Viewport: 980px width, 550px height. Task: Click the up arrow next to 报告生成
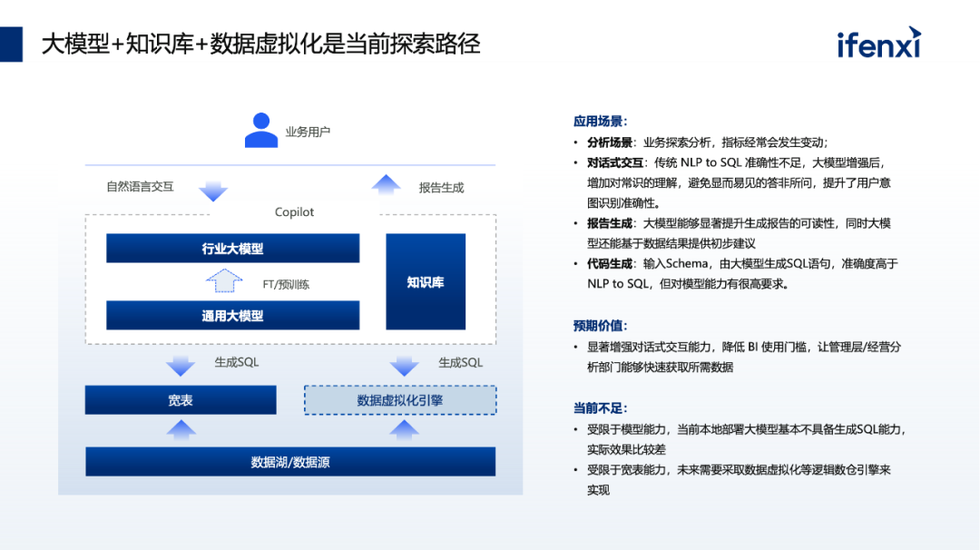pos(387,185)
